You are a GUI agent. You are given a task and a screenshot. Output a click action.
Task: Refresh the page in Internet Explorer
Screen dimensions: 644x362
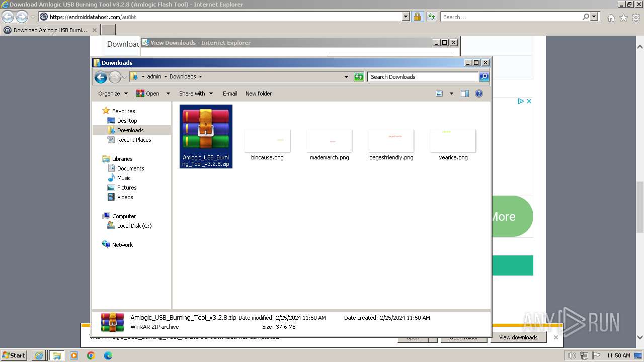pos(431,17)
